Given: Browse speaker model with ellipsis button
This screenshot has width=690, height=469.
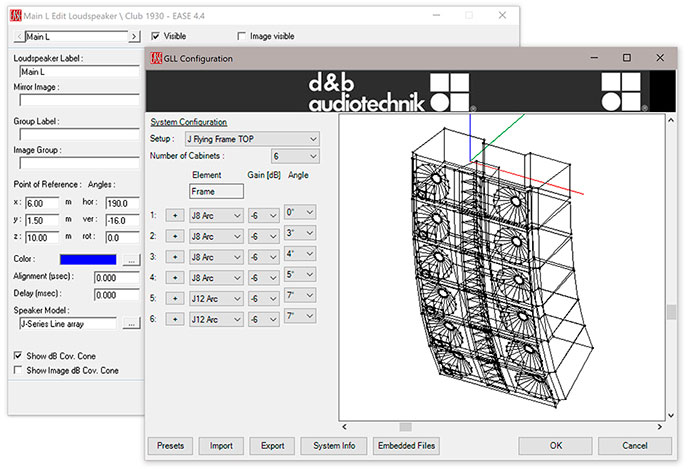Looking at the screenshot, I should (131, 323).
